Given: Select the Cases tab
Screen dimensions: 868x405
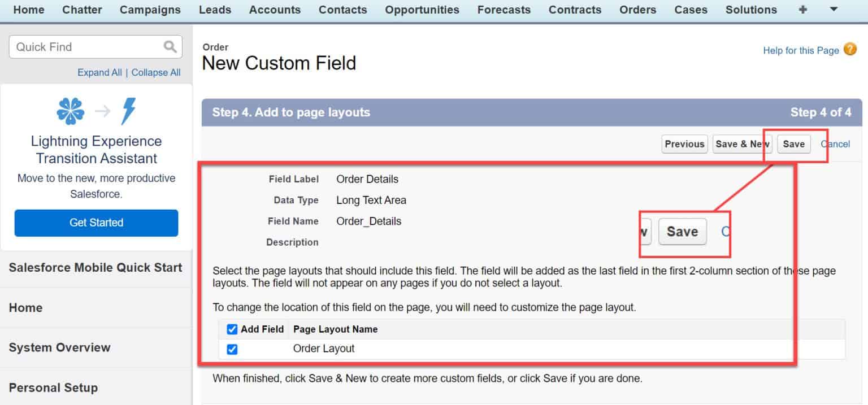Looking at the screenshot, I should pyautogui.click(x=691, y=10).
